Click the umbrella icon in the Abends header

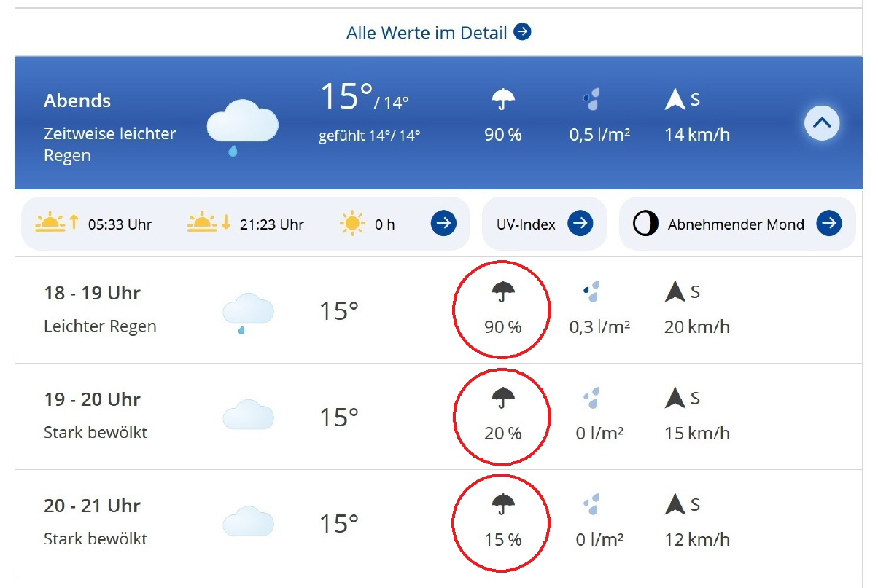click(503, 99)
